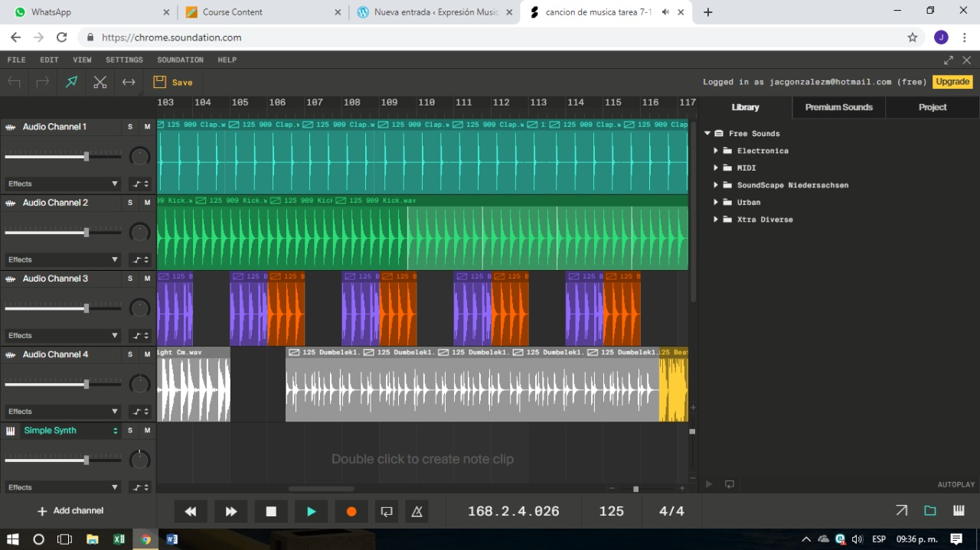Start recording with the record button
Image resolution: width=980 pixels, height=550 pixels.
[x=351, y=512]
